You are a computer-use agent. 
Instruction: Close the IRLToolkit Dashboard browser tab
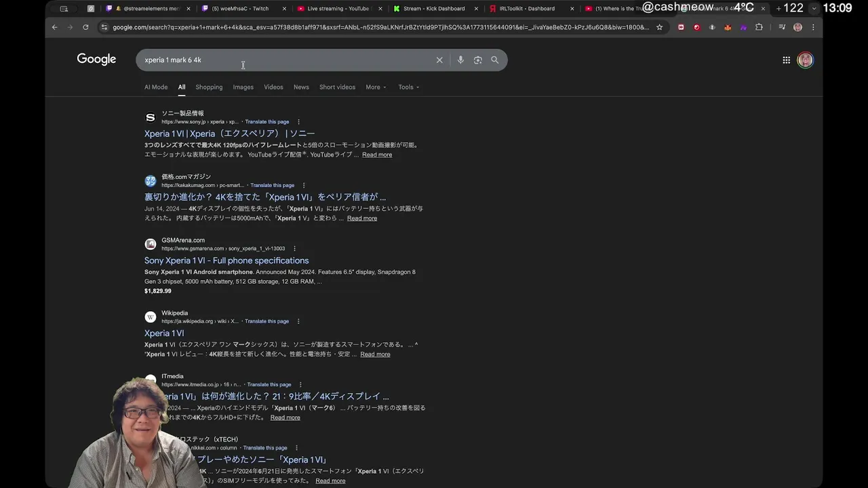572,9
